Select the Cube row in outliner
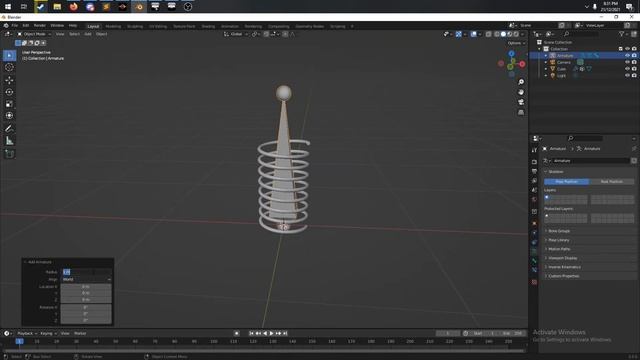 pyautogui.click(x=584, y=69)
